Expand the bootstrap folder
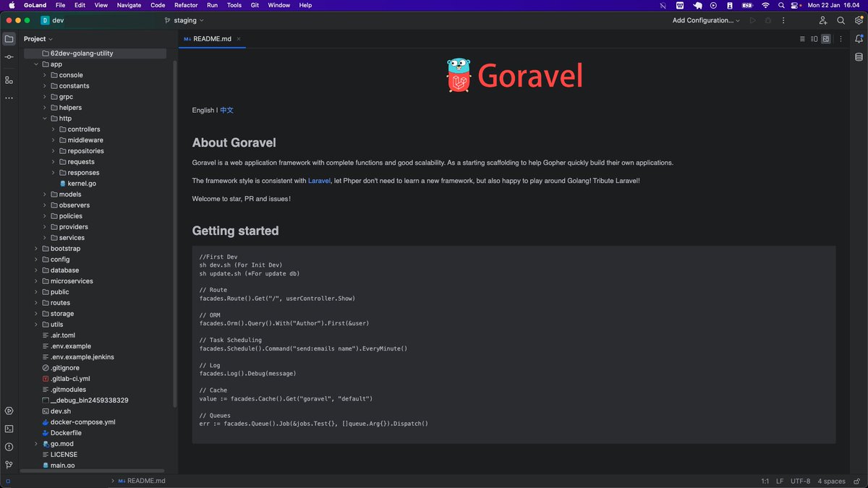Screen dimensions: 868x488 36,249
